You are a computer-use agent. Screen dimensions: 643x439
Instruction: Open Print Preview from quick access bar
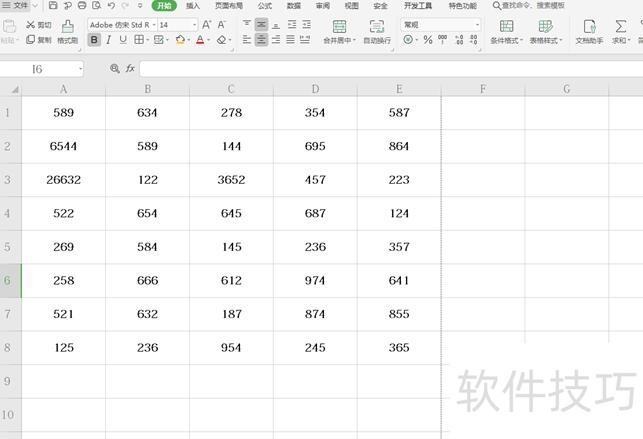[97, 5]
